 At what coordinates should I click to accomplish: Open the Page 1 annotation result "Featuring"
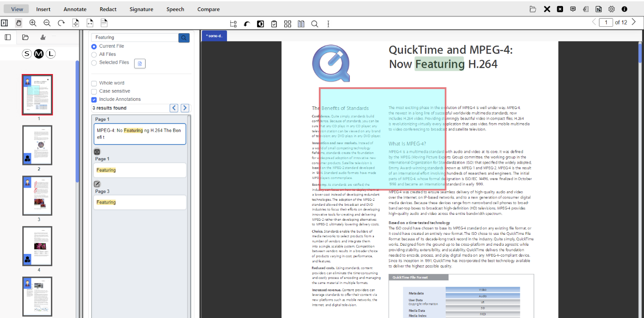pyautogui.click(x=140, y=170)
